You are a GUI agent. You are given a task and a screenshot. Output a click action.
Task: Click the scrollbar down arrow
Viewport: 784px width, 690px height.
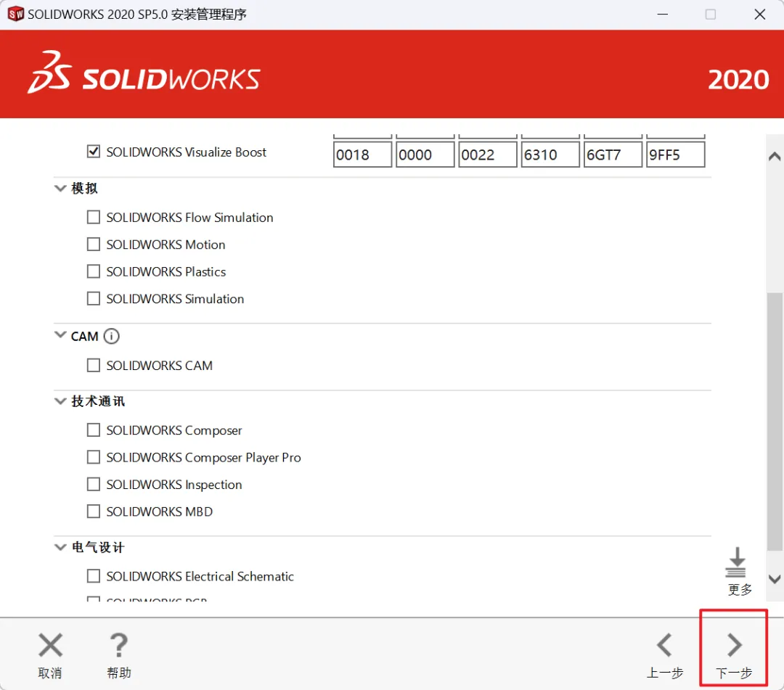[x=775, y=579]
